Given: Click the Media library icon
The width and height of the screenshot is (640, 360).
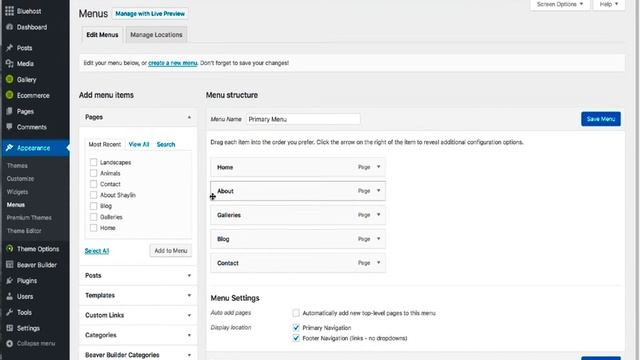Looking at the screenshot, I should click(x=9, y=63).
